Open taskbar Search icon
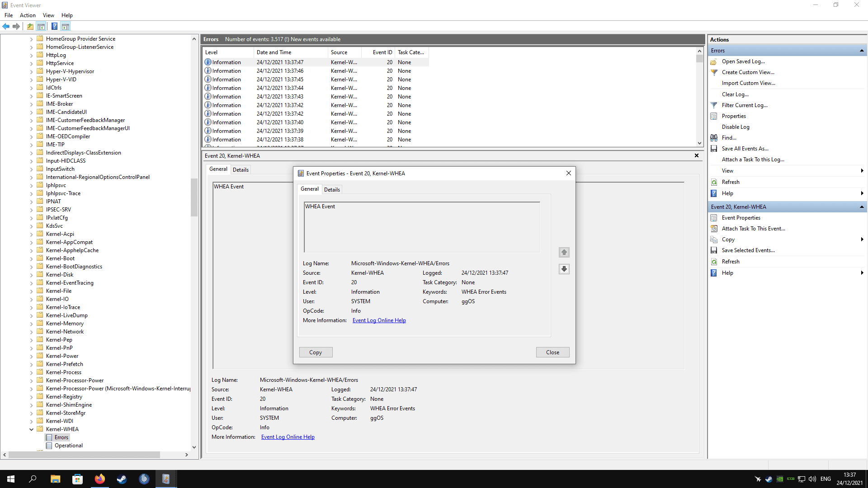 (33, 479)
